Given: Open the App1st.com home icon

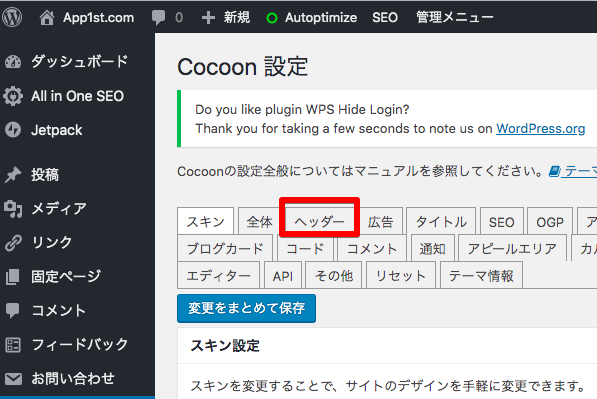Looking at the screenshot, I should [x=47, y=18].
